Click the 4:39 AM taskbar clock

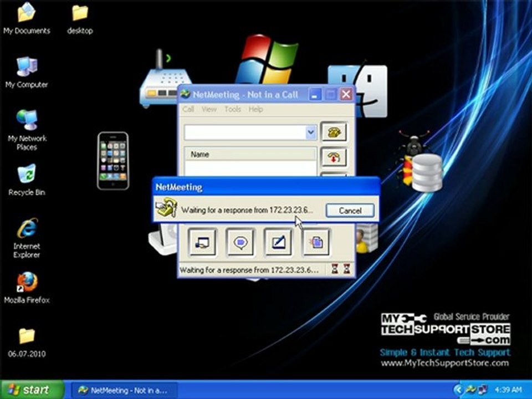point(508,390)
